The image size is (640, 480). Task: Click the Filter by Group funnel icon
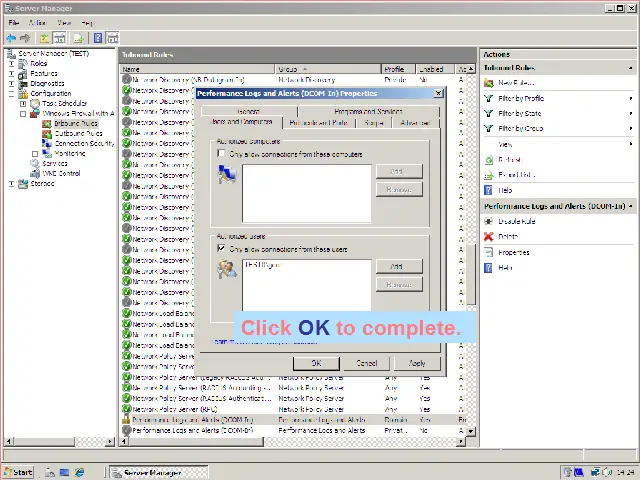(489, 129)
